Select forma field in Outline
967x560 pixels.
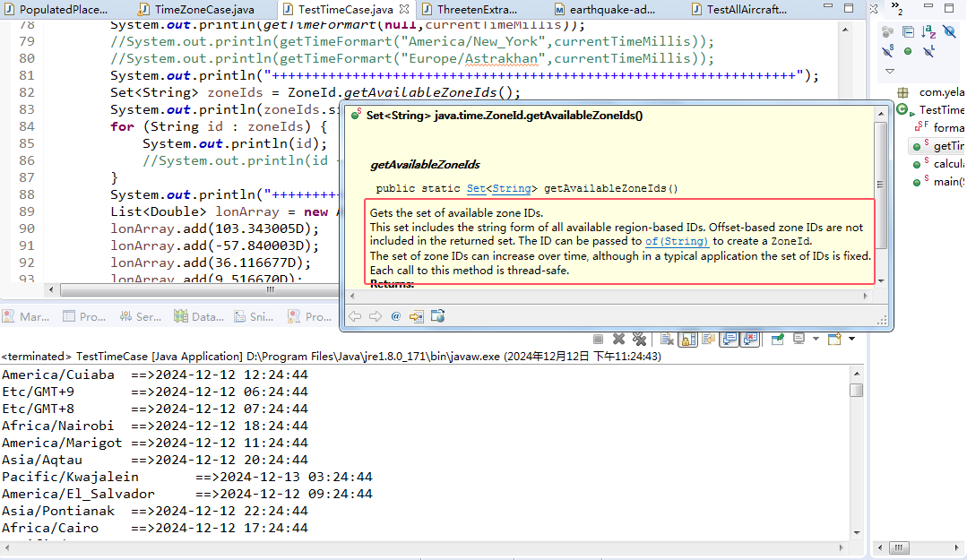[940, 127]
